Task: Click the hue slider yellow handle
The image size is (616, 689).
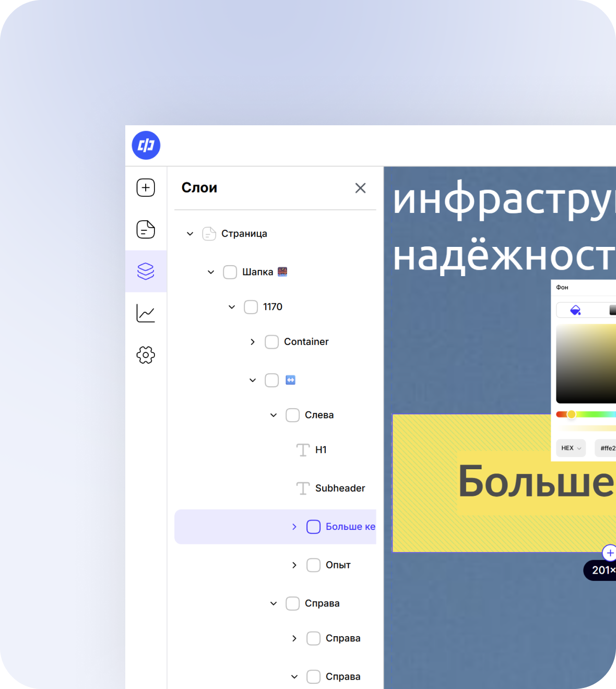Action: click(571, 414)
